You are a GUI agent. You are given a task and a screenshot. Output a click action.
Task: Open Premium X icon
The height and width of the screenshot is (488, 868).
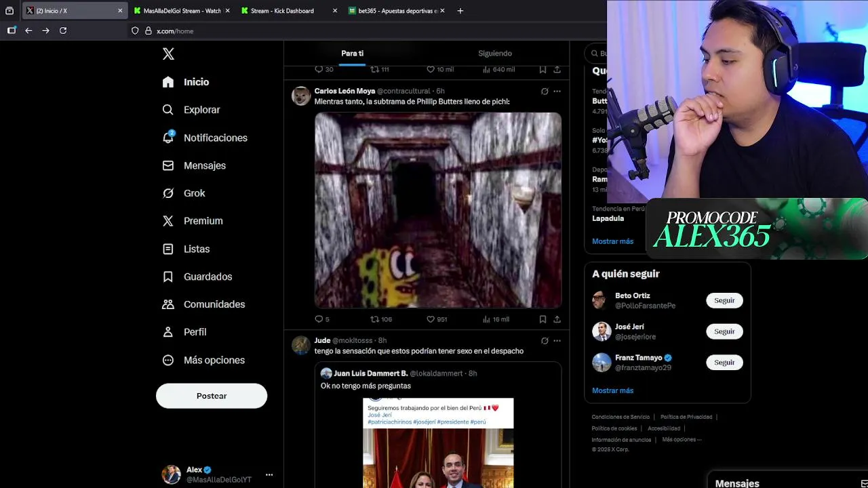click(168, 221)
